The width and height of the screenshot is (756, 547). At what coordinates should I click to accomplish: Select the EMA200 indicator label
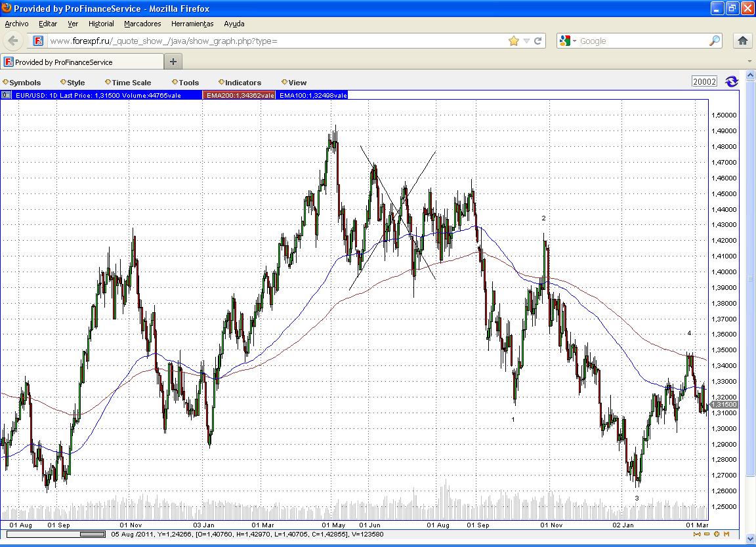click(x=240, y=95)
